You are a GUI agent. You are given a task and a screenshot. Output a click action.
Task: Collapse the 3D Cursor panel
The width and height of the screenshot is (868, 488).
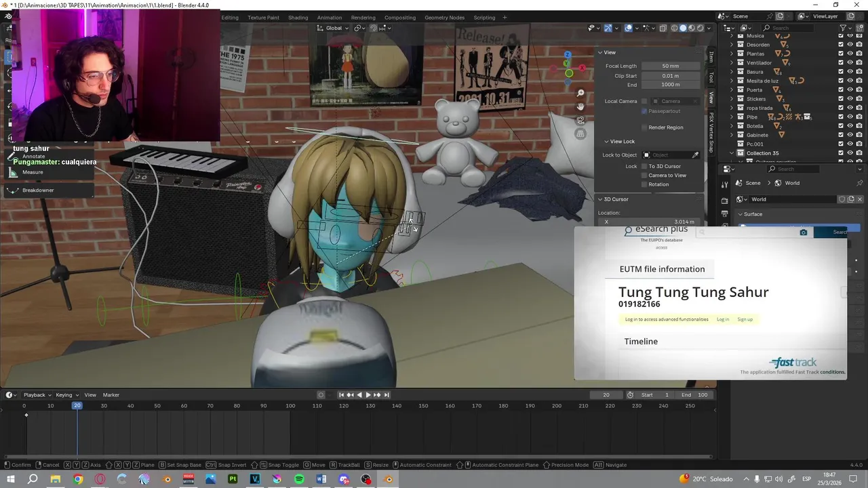[x=600, y=199]
